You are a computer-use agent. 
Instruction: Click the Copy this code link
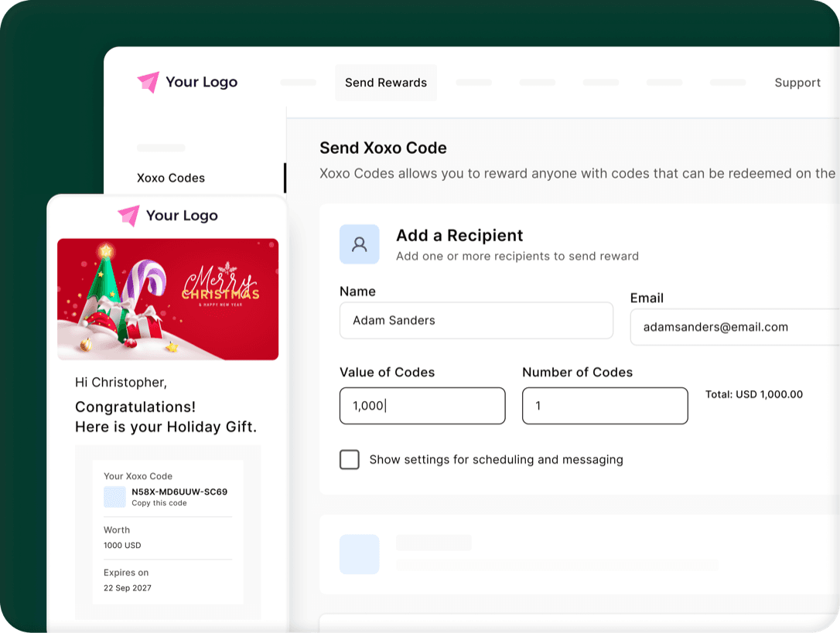159,503
